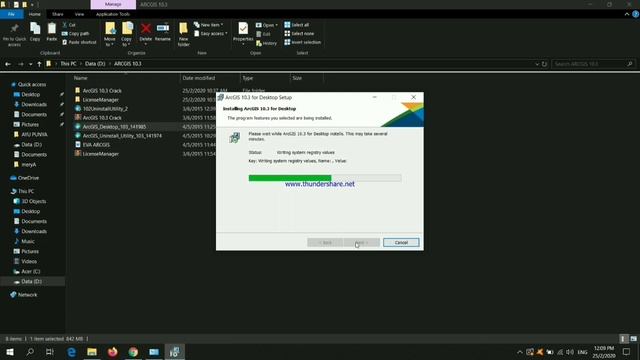Click the taskbar Search icon
The image size is (640, 360).
30,352
